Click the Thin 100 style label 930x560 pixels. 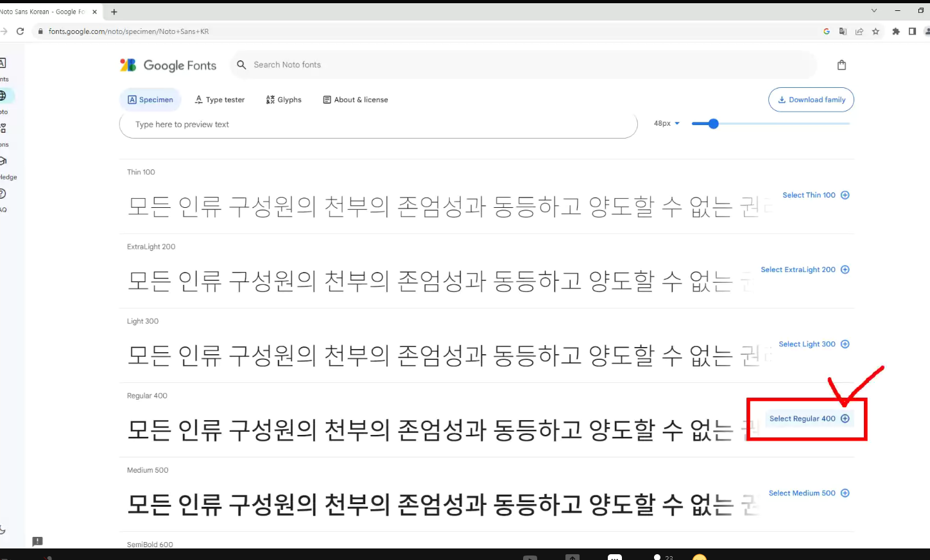(141, 172)
